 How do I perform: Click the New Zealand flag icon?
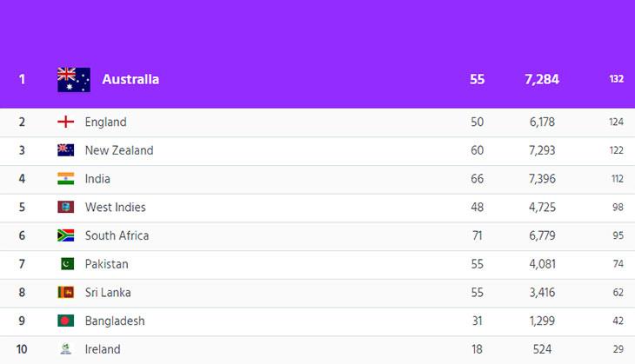click(x=65, y=150)
